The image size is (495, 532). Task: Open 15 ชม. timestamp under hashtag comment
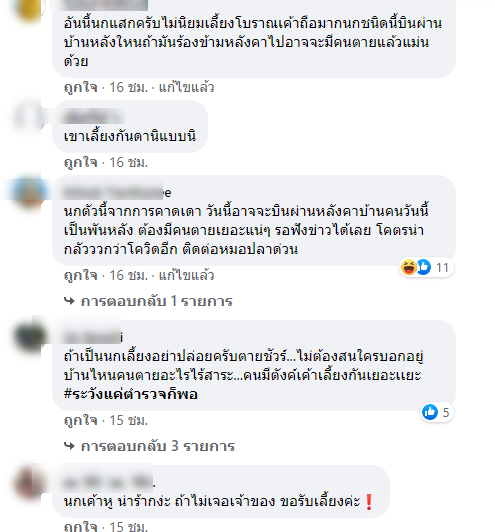pyautogui.click(x=129, y=420)
